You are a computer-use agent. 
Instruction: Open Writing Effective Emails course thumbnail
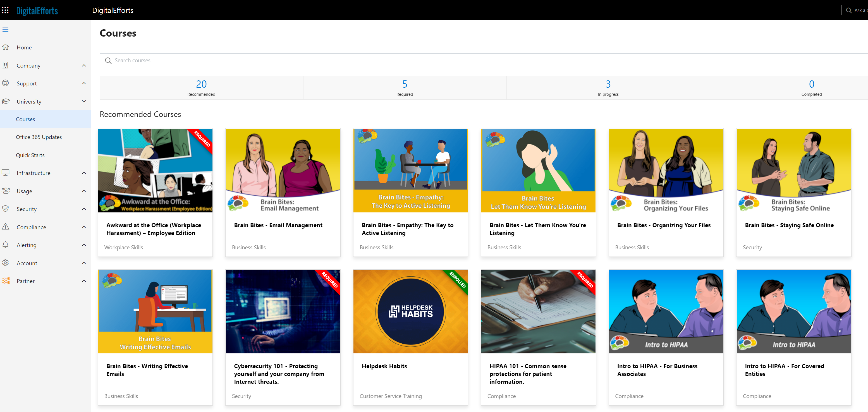point(155,311)
